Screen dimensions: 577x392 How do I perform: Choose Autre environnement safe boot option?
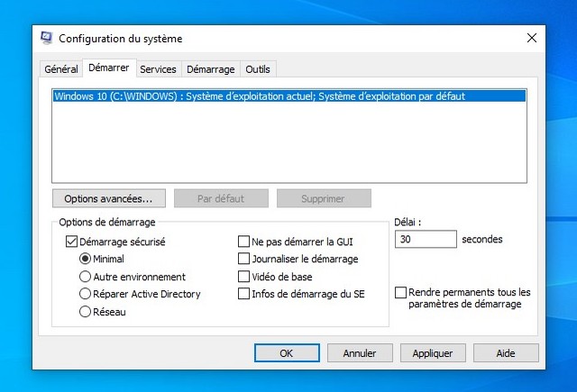tap(86, 277)
